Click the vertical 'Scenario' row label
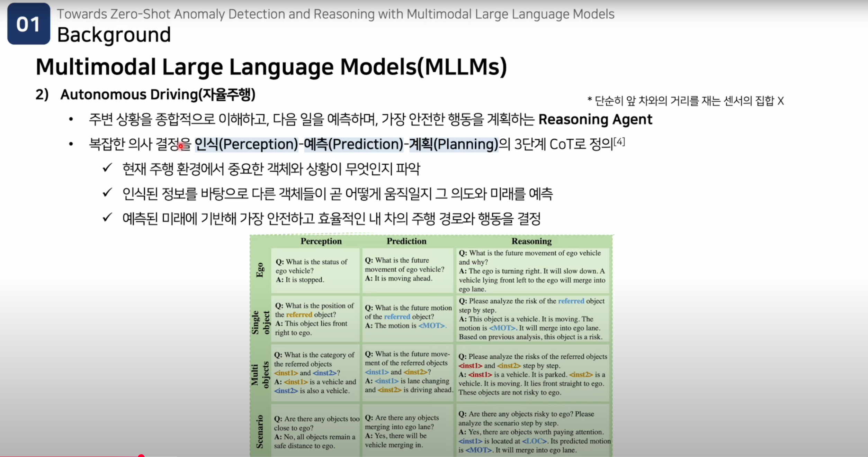The height and width of the screenshot is (457, 868). (260, 431)
